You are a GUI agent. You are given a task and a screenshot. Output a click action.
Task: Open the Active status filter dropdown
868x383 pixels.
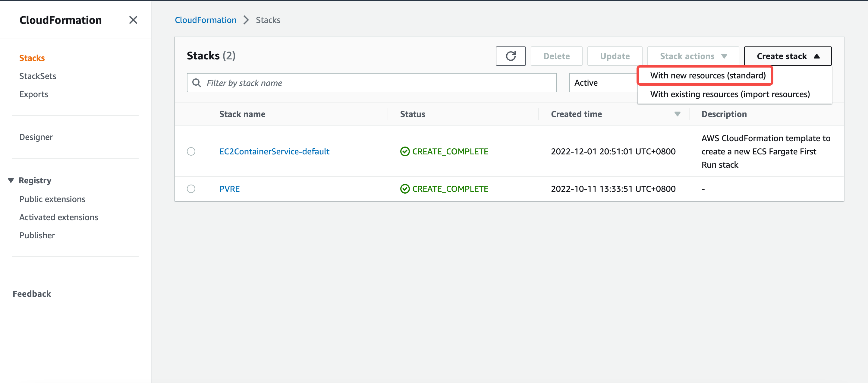(x=603, y=83)
